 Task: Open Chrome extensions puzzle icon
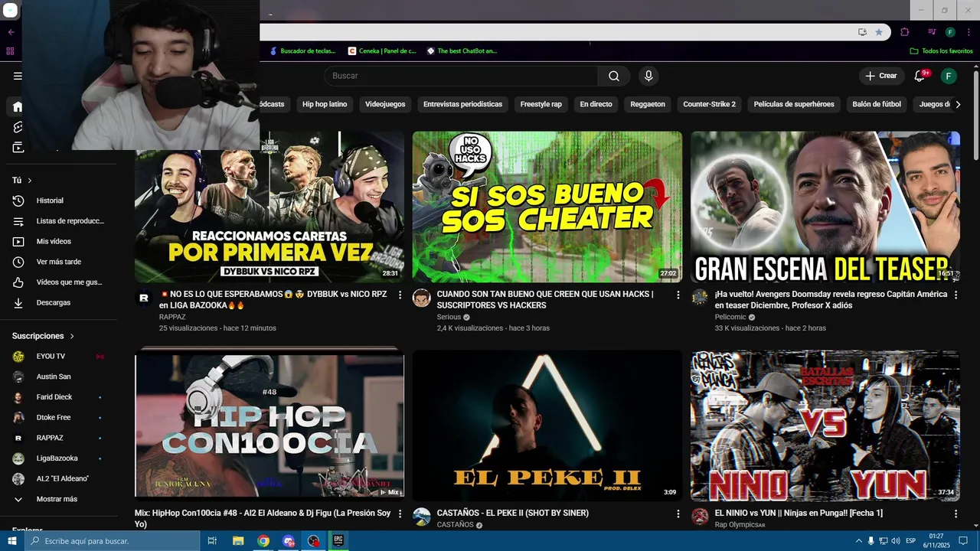coord(905,32)
